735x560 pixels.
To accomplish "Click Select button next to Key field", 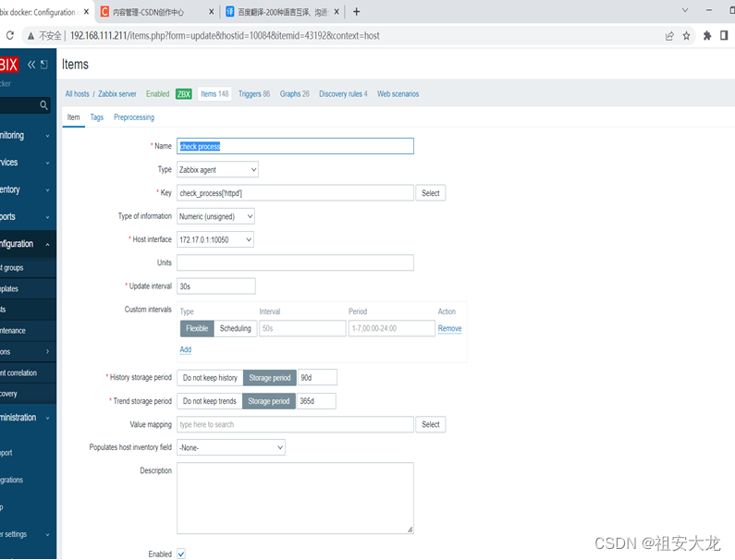I will [x=430, y=193].
